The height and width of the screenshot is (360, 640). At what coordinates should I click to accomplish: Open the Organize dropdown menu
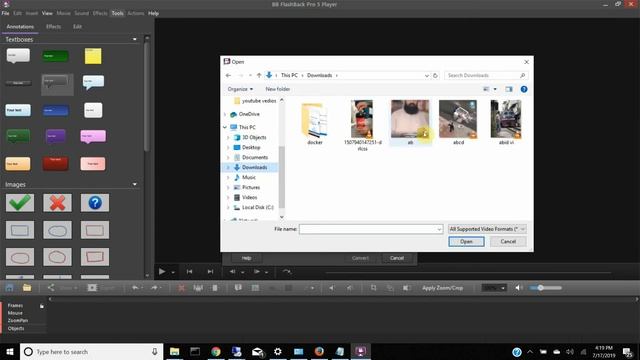240,89
